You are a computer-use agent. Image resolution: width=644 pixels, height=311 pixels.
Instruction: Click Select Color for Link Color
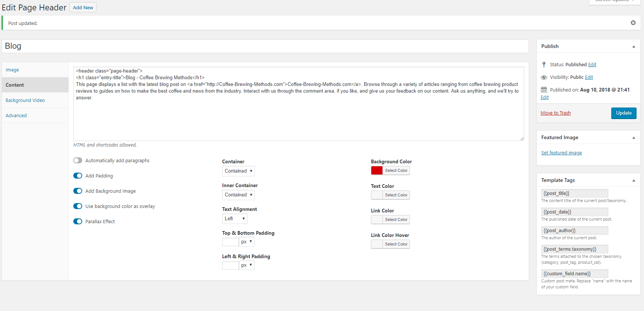(x=396, y=219)
